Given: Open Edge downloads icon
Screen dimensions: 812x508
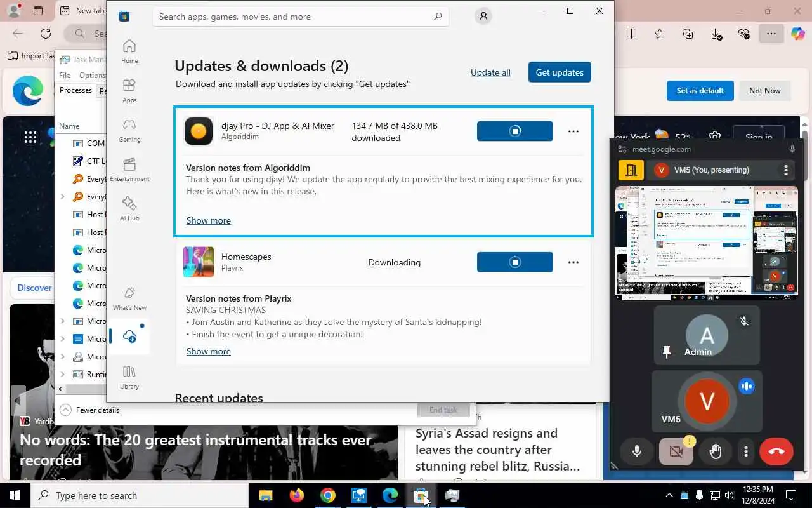Looking at the screenshot, I should (716, 34).
